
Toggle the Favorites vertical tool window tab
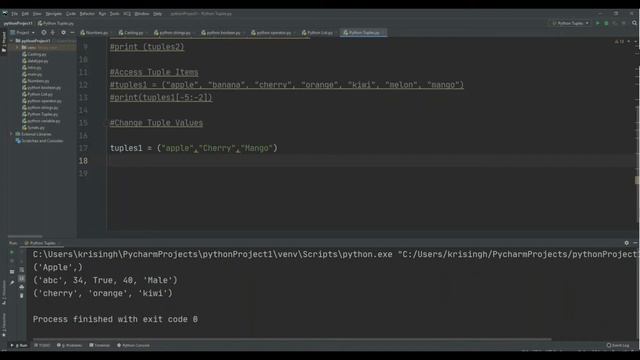4,325
